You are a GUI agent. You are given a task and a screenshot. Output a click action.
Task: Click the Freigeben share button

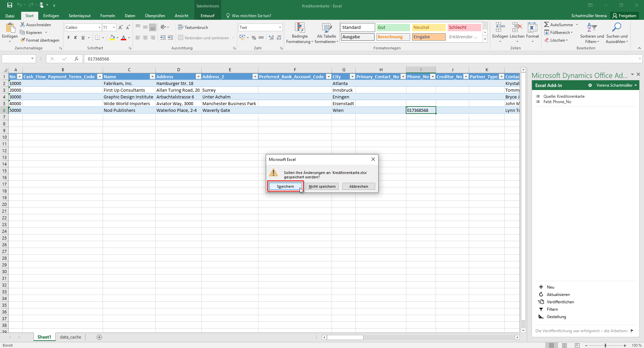pos(625,16)
